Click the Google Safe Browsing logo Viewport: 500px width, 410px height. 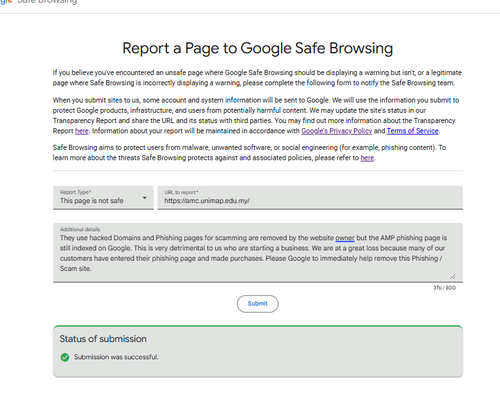38,2
